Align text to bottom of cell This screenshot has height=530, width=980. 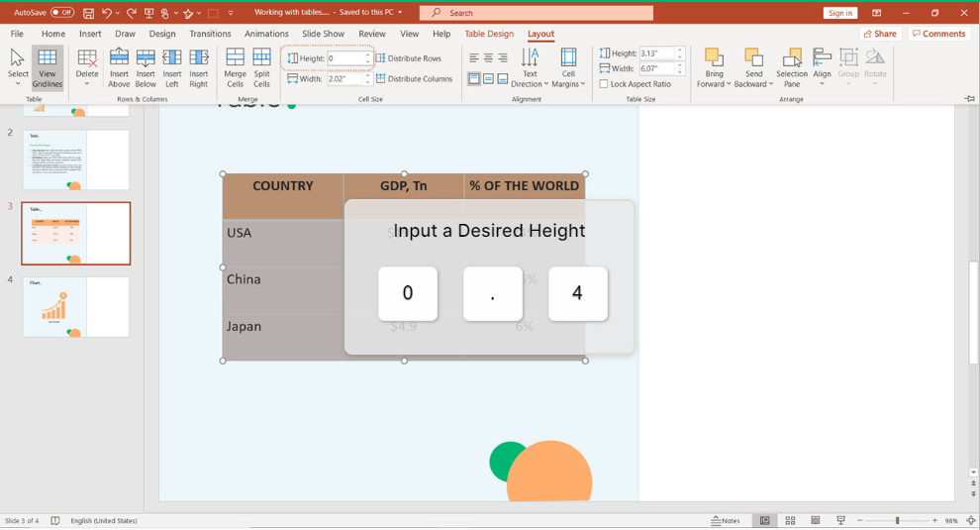coord(503,79)
